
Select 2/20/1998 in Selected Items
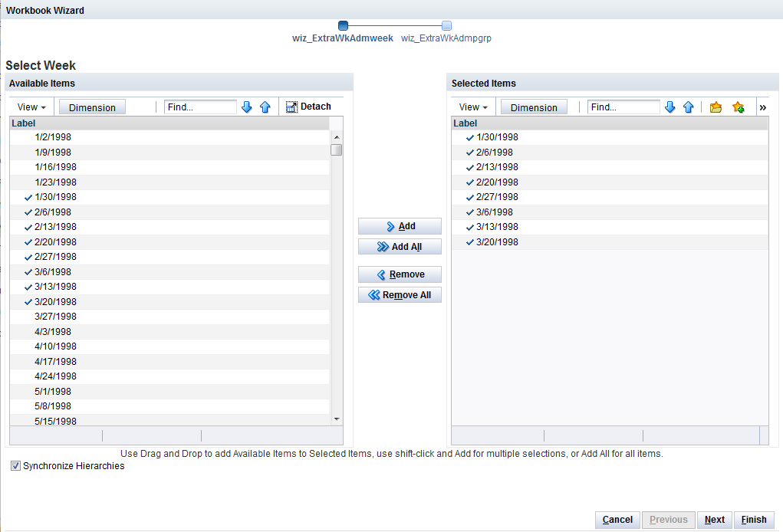point(610,182)
